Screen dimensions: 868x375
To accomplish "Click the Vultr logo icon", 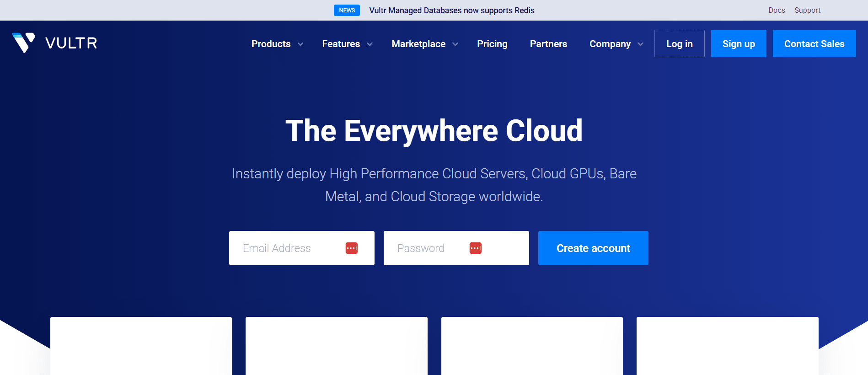I will coord(24,43).
